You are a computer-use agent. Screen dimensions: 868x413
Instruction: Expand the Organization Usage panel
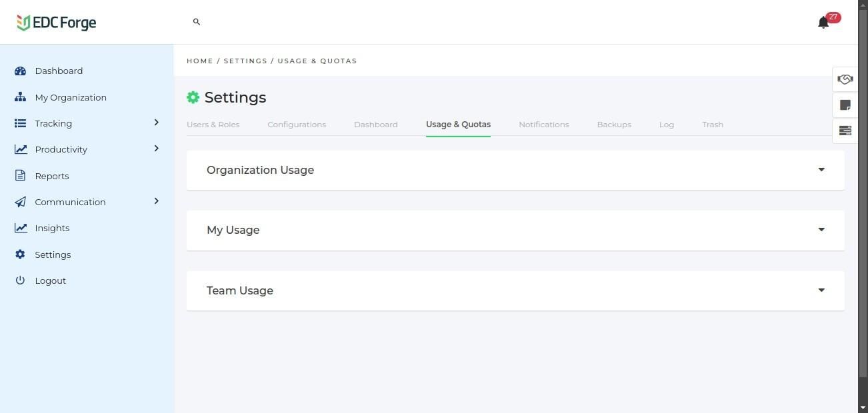click(x=821, y=170)
